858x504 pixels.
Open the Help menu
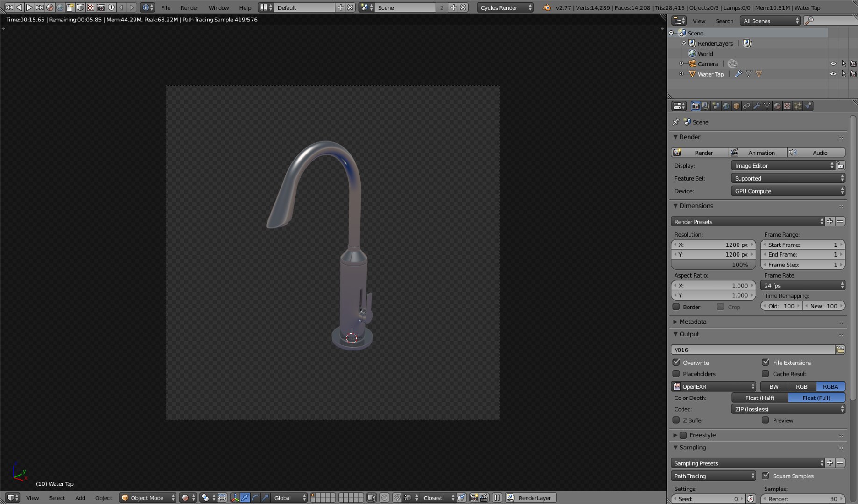coord(245,7)
